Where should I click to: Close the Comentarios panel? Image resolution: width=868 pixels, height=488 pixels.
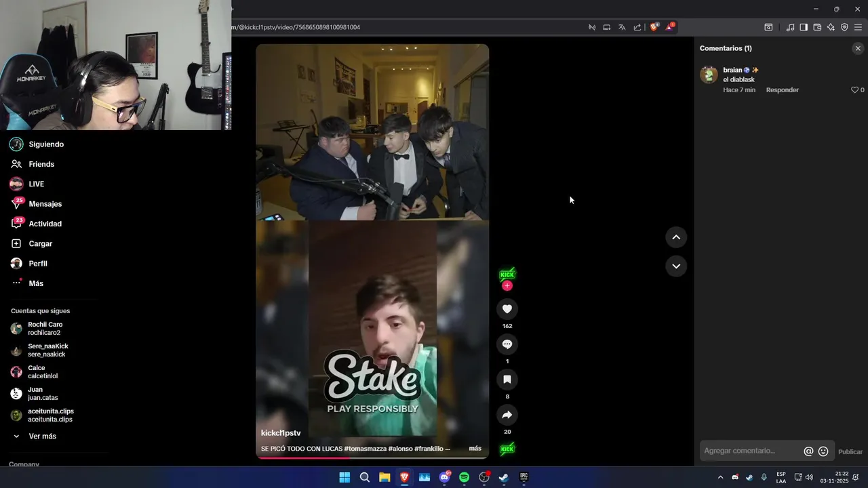[x=858, y=48]
